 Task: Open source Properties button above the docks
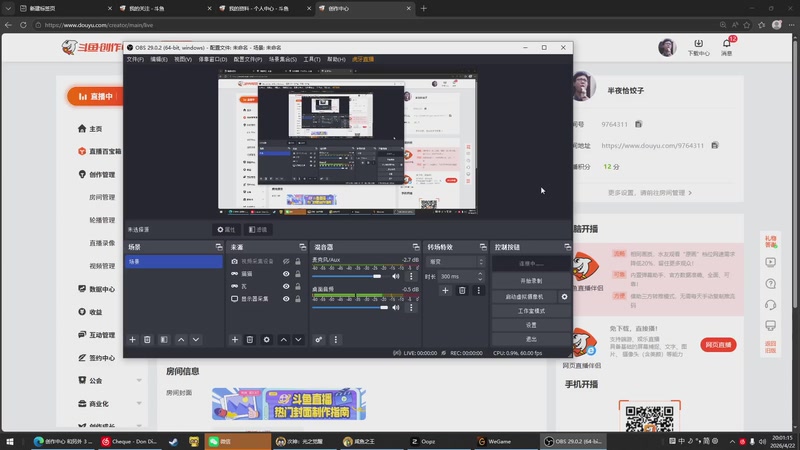click(x=226, y=230)
